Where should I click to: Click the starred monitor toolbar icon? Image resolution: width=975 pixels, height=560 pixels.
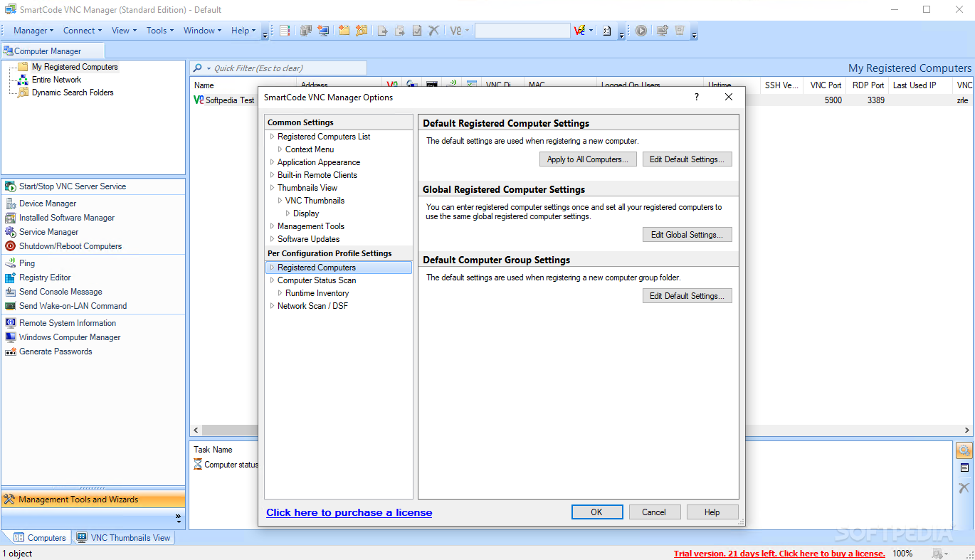(x=324, y=31)
